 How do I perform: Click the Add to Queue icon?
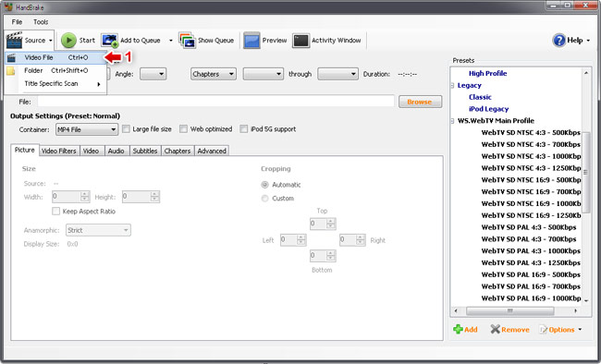pos(110,41)
